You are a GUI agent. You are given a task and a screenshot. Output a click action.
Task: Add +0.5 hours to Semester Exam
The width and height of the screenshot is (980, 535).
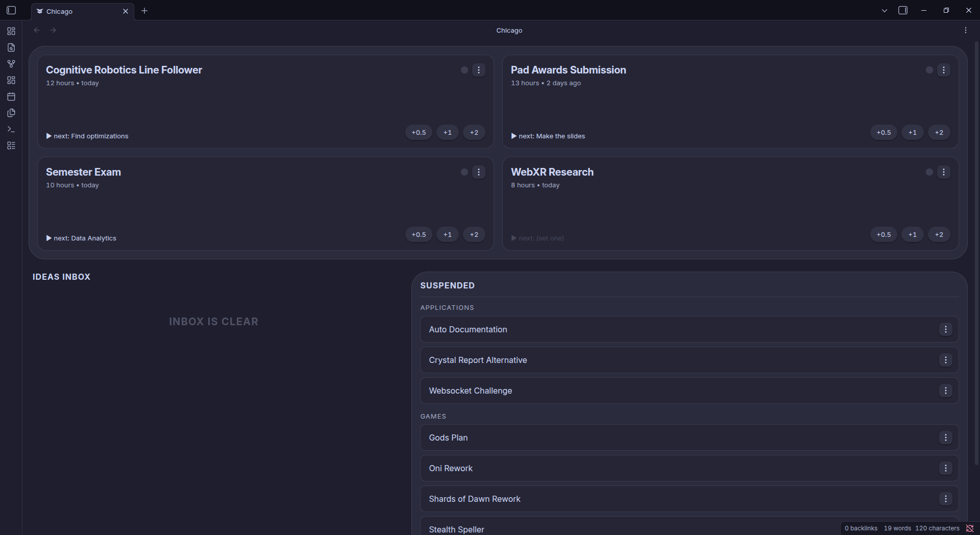pos(419,234)
